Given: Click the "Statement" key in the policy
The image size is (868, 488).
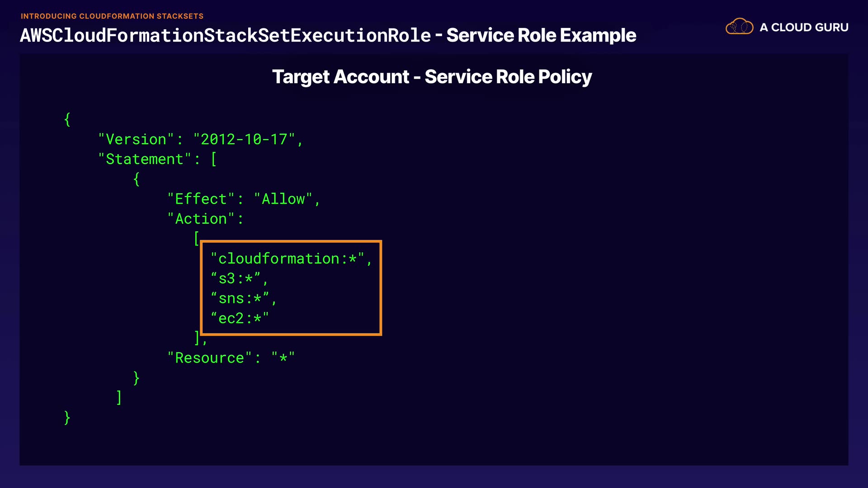Looking at the screenshot, I should pos(144,160).
